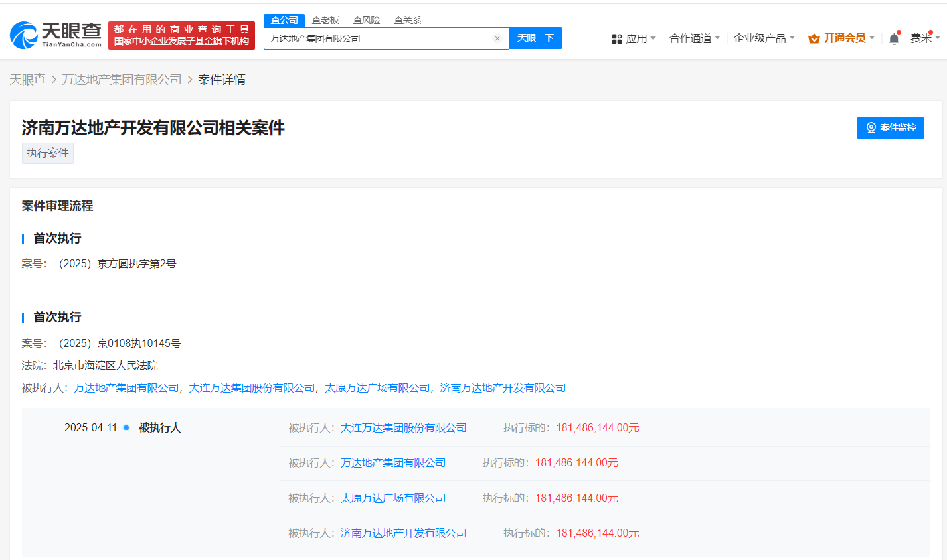Open 大连万达集团股份有限公司 in the 2025-04-11 table row
Screen dimensions: 947x560
pos(404,428)
